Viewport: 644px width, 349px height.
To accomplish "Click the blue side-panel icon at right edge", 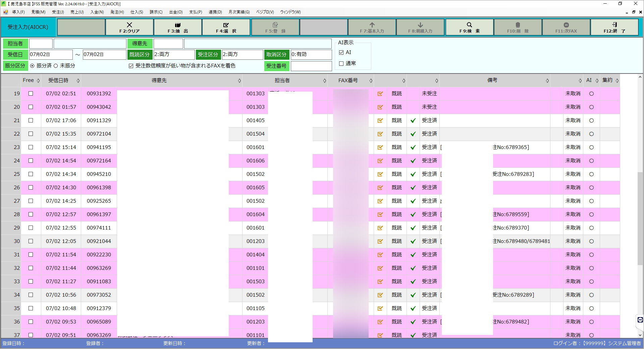I will click(640, 320).
